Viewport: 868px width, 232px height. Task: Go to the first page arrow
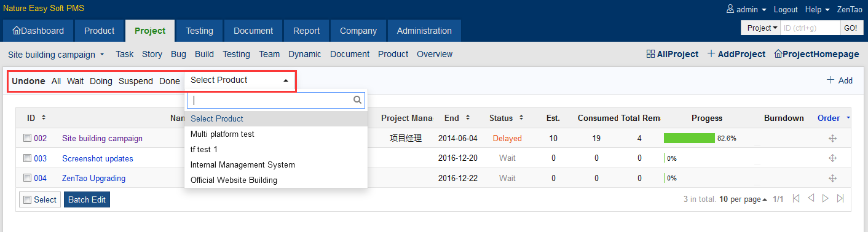click(x=796, y=198)
